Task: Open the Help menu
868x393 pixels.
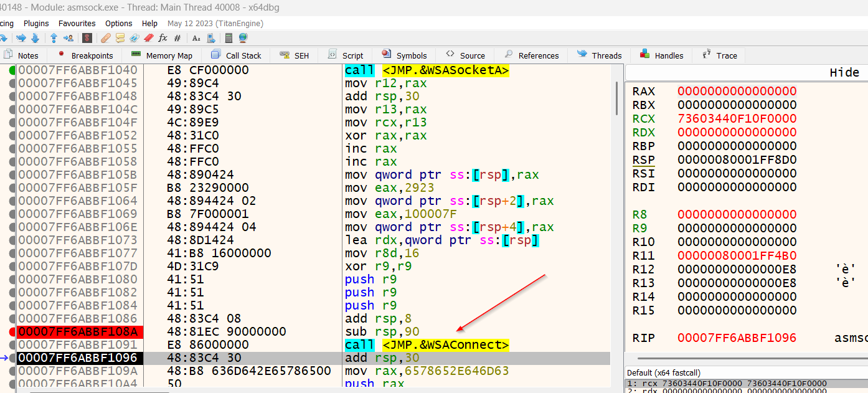Action: tap(149, 23)
